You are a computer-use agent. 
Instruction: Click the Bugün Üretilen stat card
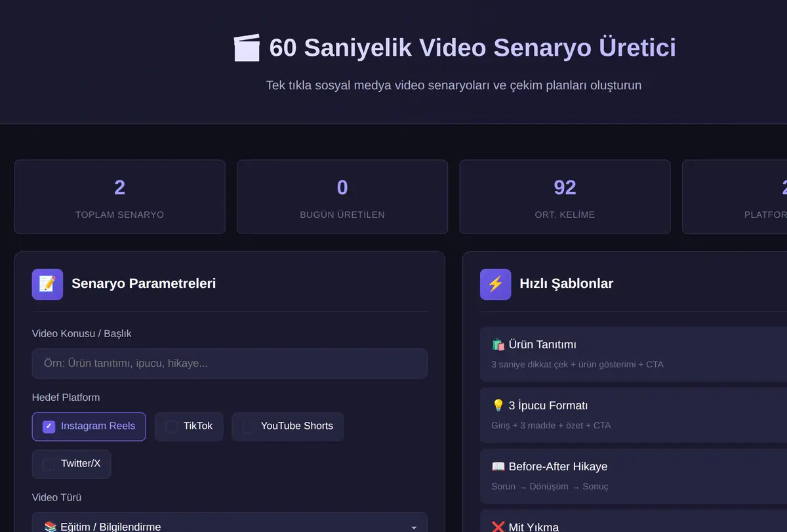(x=342, y=197)
